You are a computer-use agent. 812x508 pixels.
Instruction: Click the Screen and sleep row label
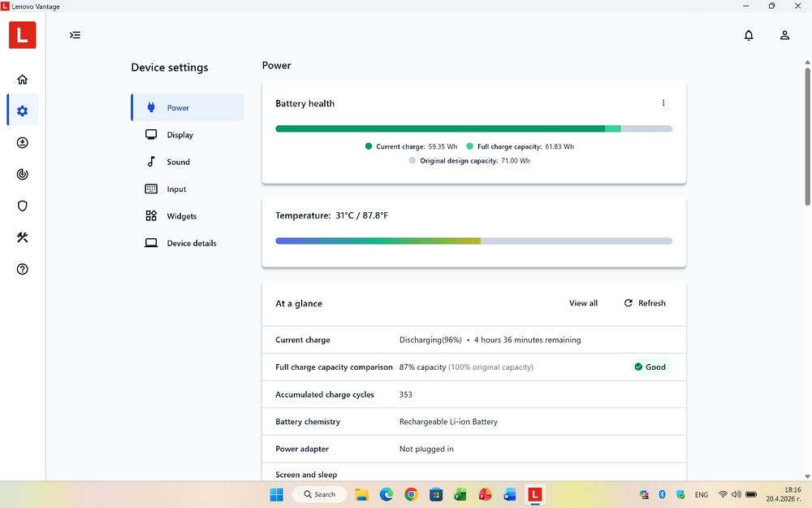306,475
